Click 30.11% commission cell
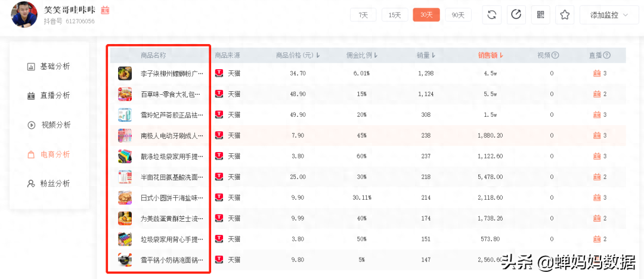The width and height of the screenshot is (644, 279). (x=362, y=198)
